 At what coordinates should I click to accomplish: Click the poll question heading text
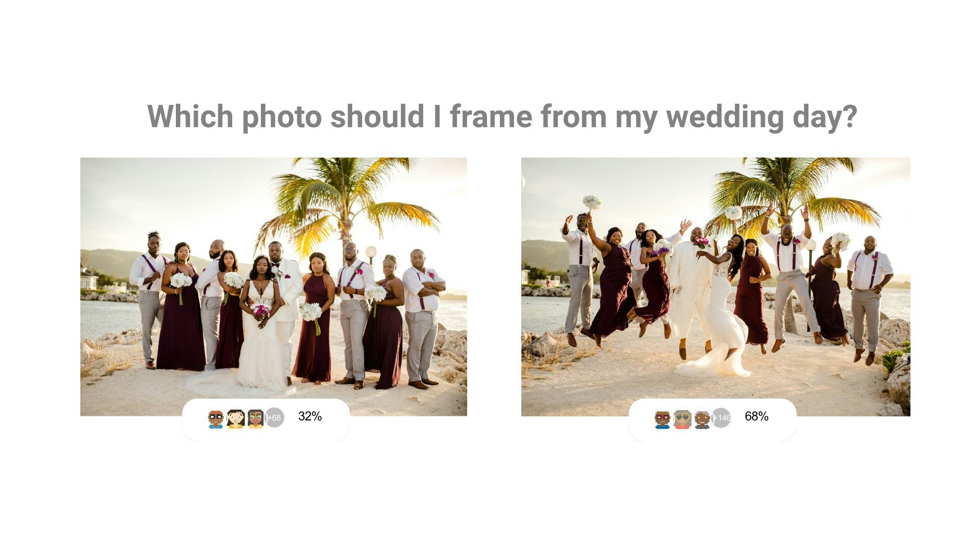click(502, 116)
